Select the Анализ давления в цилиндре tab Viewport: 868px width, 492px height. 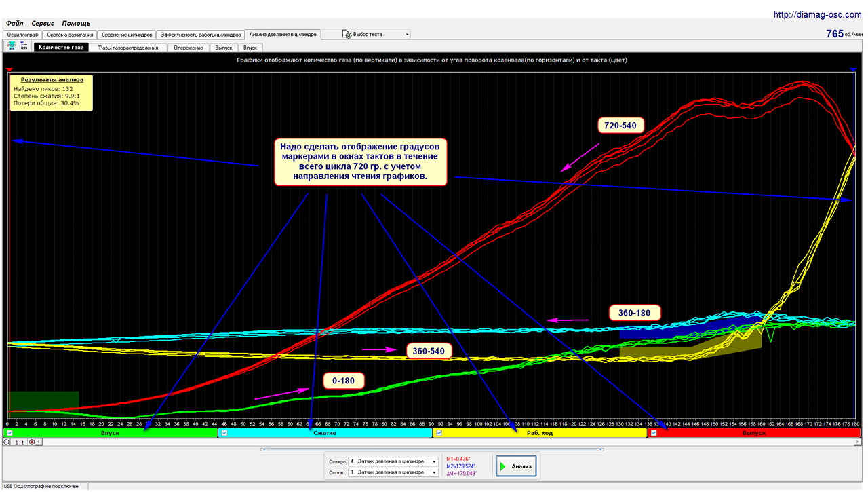coord(282,33)
